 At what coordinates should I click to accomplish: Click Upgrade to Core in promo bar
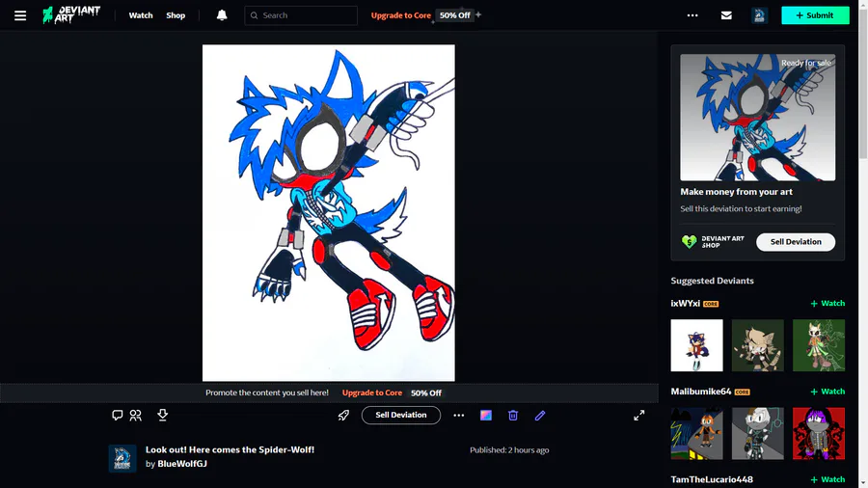click(372, 393)
